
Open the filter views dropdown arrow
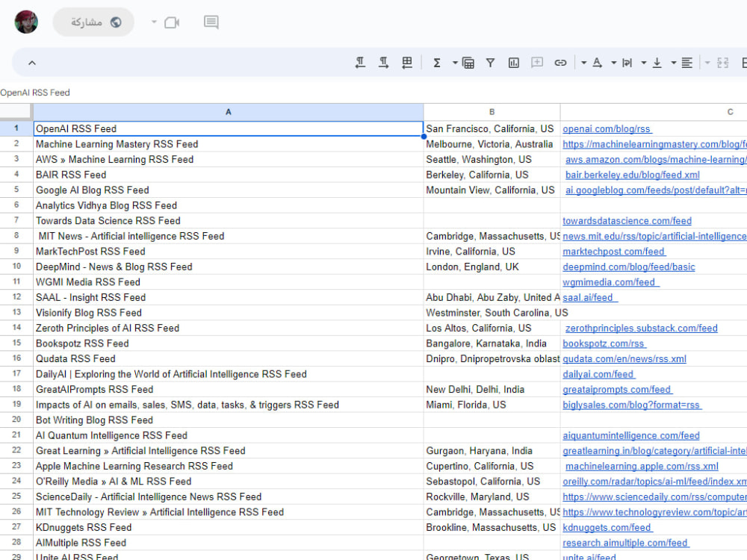[x=455, y=63]
